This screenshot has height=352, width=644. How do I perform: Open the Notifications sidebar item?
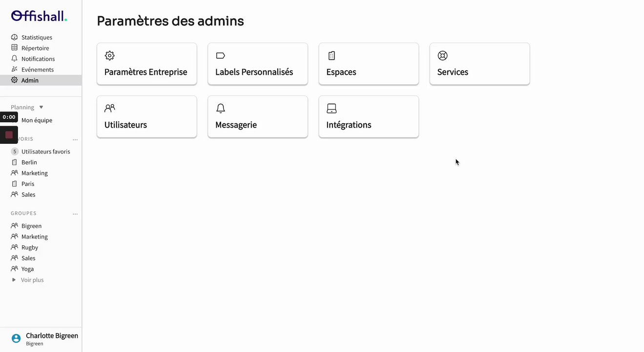click(38, 59)
